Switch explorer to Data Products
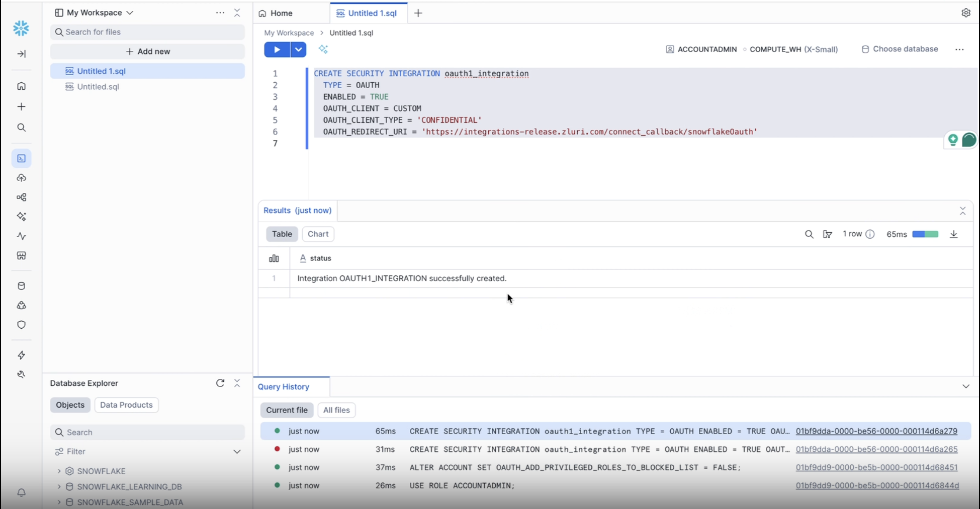The height and width of the screenshot is (509, 980). pos(126,405)
